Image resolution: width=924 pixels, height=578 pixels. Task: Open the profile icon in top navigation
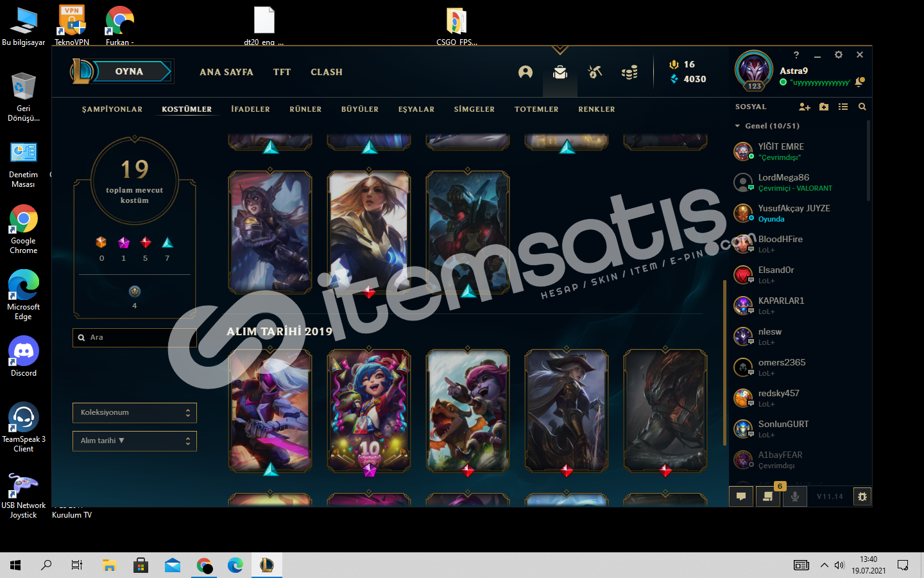pos(526,72)
